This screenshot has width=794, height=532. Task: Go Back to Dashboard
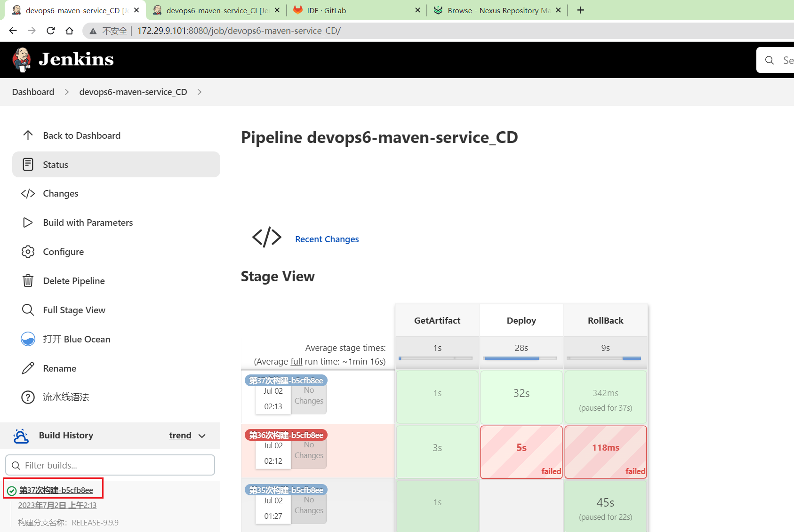116,135
